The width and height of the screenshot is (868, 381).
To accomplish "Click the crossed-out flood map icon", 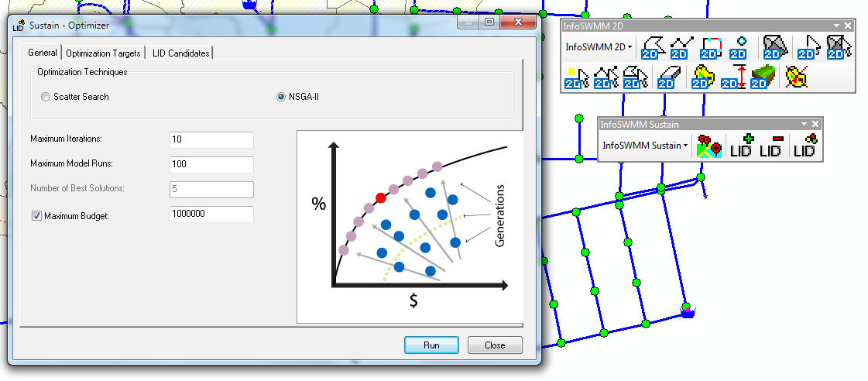I will [796, 77].
